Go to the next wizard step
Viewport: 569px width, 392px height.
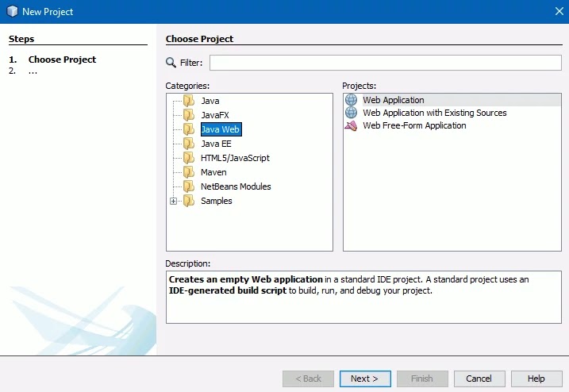coord(365,379)
